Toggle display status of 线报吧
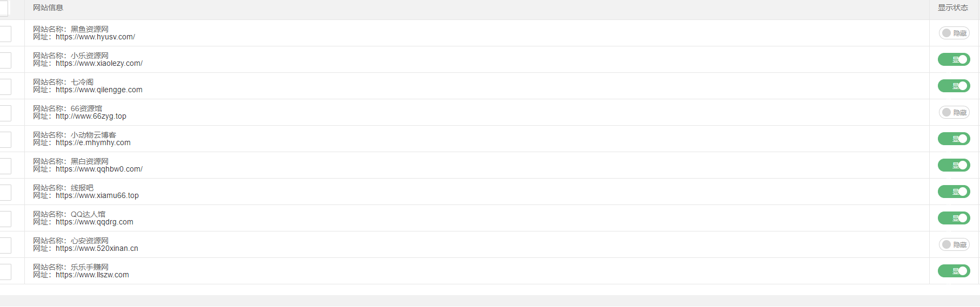Viewport: 980px width, 307px height. tap(954, 192)
